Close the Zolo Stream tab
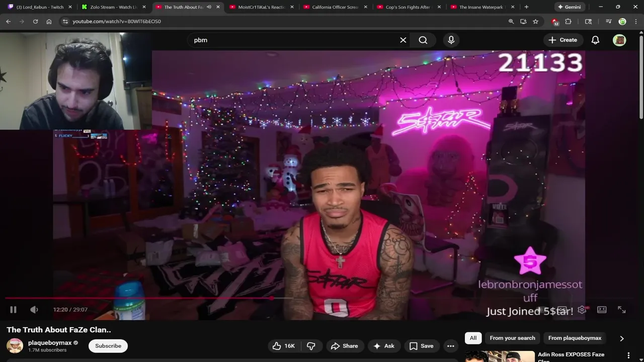The width and height of the screenshot is (644, 362). click(x=144, y=7)
